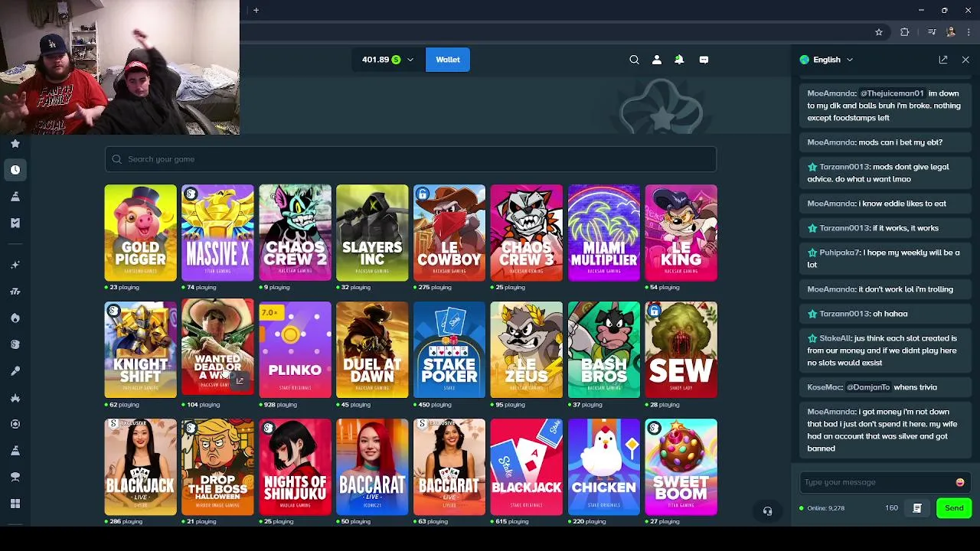Send the chat message
980x551 pixels.
[954, 508]
